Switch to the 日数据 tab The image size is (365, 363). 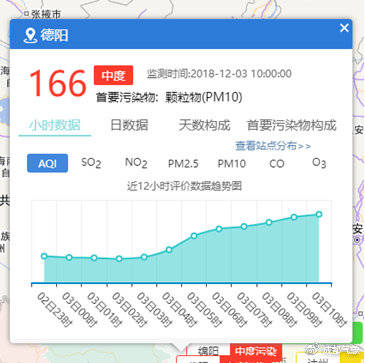coord(129,126)
